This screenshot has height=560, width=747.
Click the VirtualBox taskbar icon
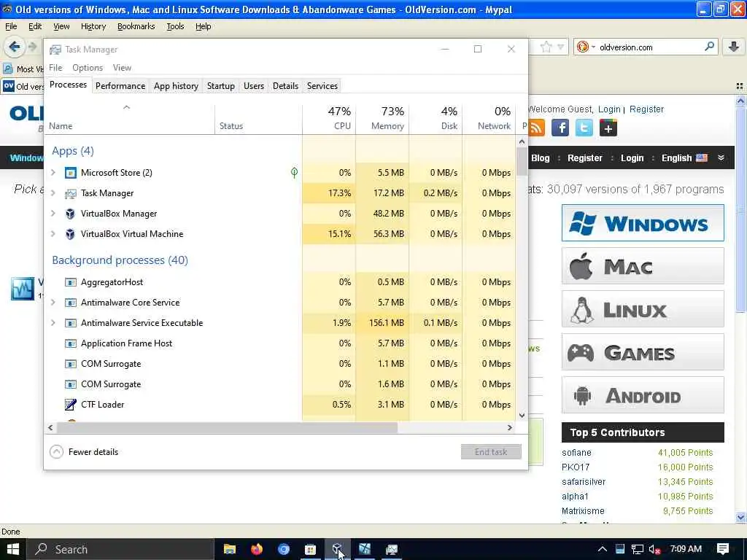(338, 549)
